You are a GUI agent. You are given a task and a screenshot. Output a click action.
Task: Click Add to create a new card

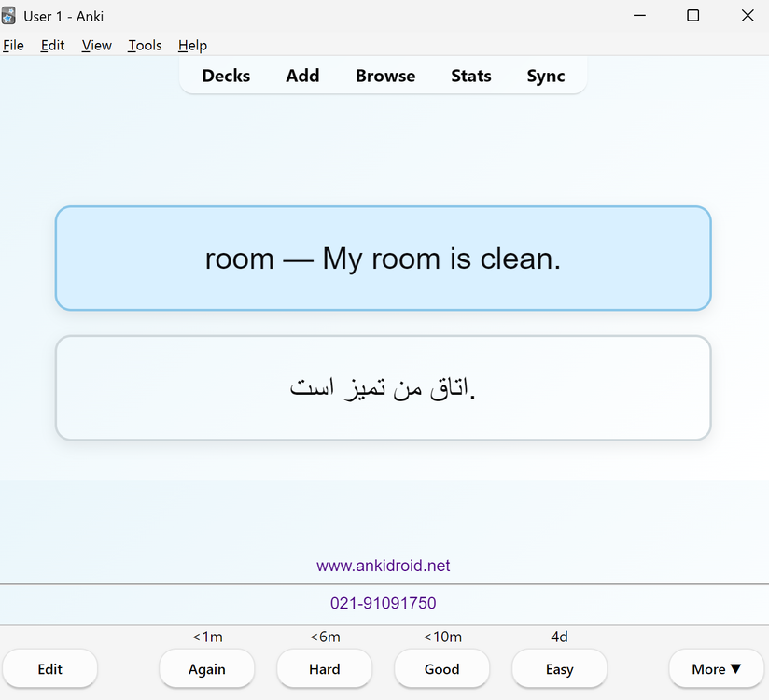(x=302, y=76)
